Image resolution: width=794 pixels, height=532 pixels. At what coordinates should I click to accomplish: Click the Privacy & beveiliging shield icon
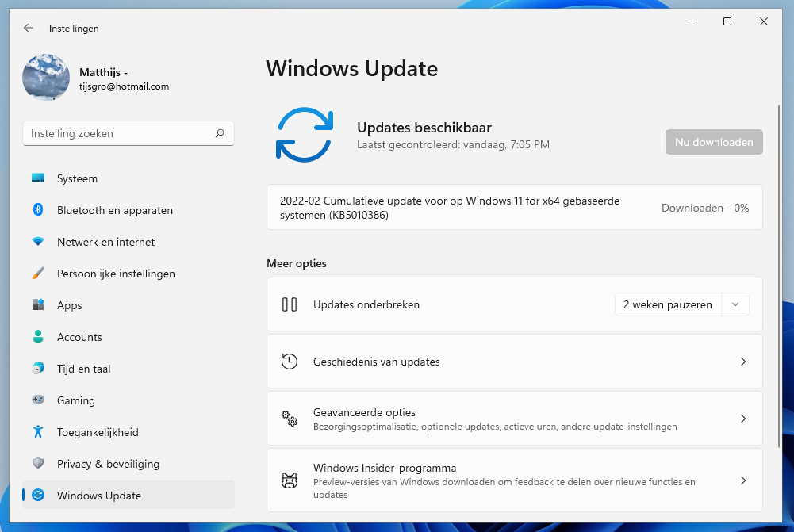tap(38, 464)
